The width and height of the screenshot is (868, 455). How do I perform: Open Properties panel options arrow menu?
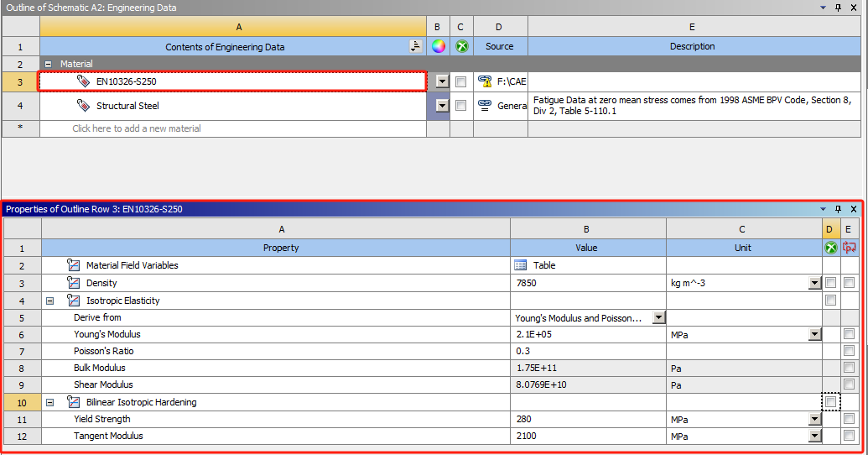click(824, 209)
